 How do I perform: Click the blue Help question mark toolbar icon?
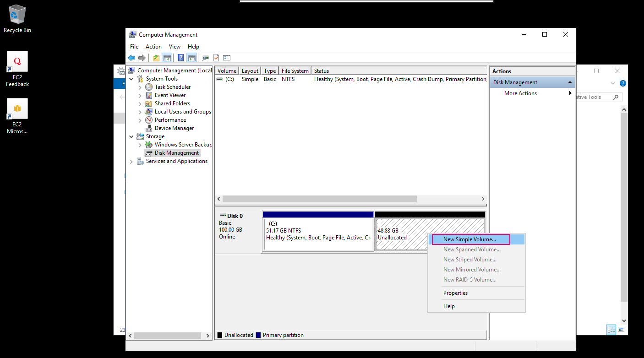coord(181,58)
